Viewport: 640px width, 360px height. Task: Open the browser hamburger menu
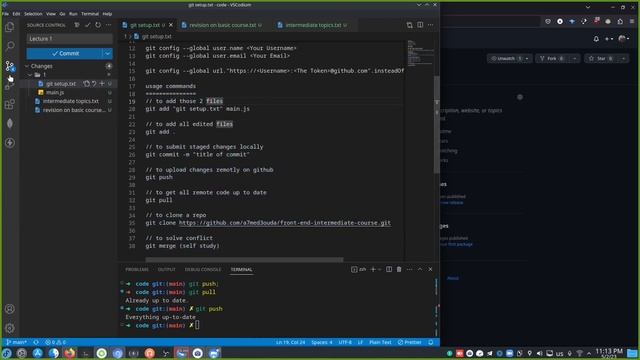point(632,21)
